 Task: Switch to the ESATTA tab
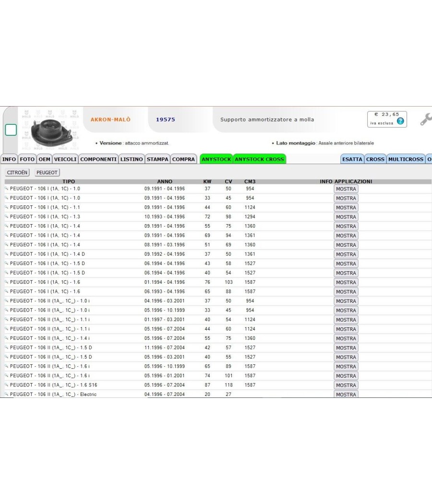coord(352,159)
